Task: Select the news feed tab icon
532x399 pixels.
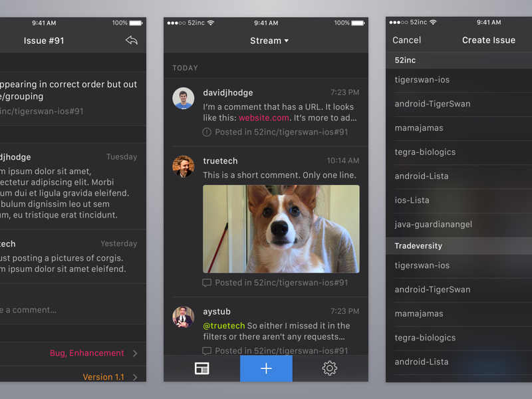Action: click(201, 368)
